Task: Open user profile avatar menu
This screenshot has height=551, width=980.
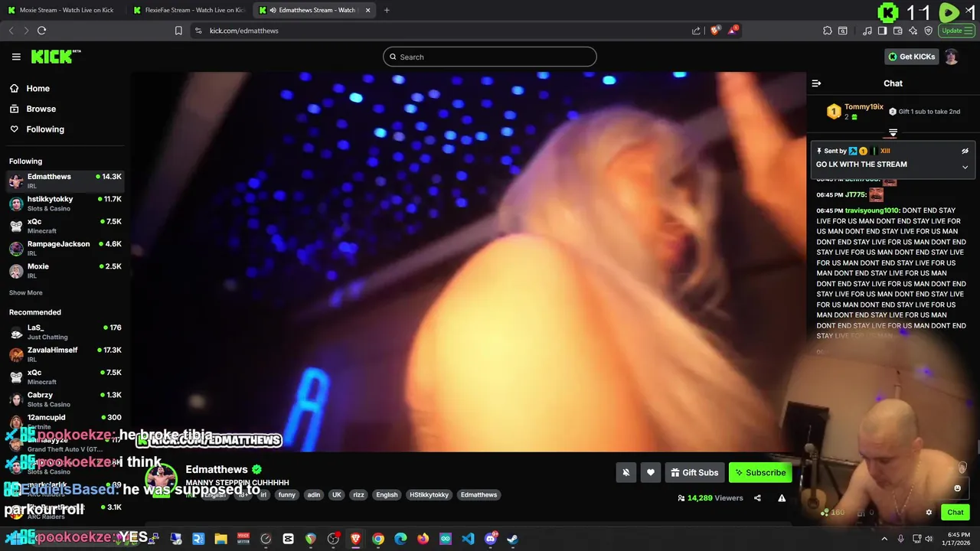Action: (x=952, y=57)
